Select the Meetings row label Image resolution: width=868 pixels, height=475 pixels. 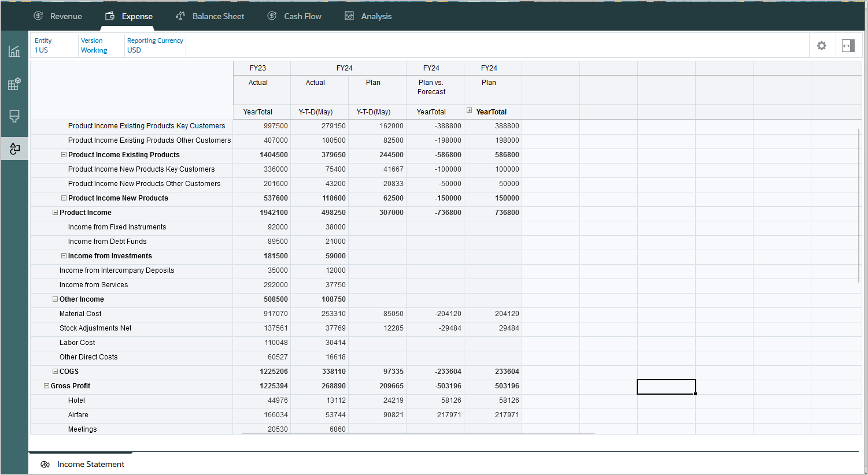[x=82, y=429]
